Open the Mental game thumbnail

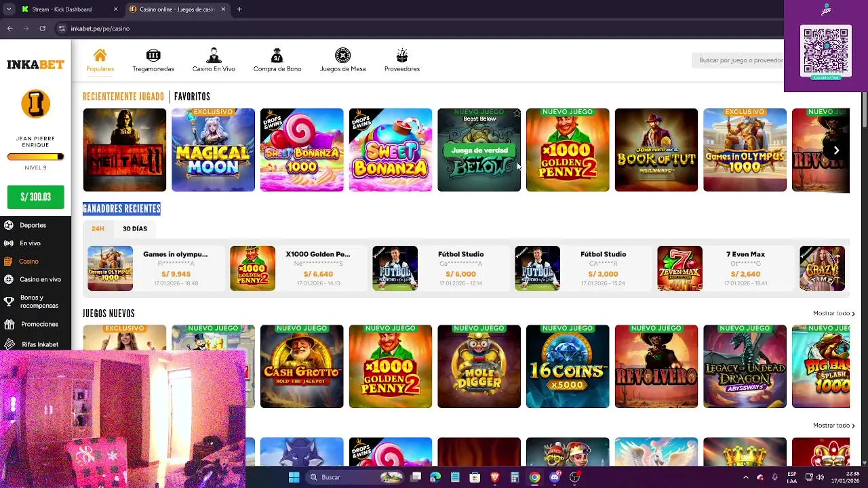point(124,150)
